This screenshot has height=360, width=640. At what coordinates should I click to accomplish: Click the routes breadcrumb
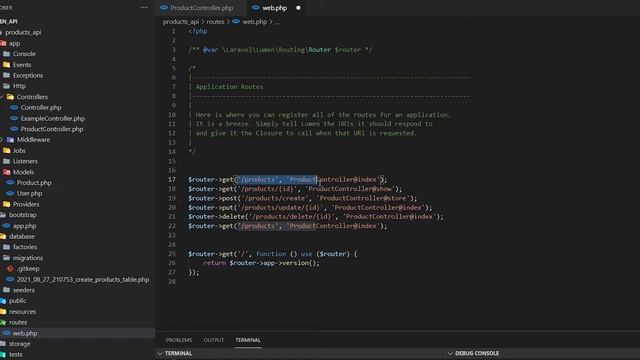215,22
